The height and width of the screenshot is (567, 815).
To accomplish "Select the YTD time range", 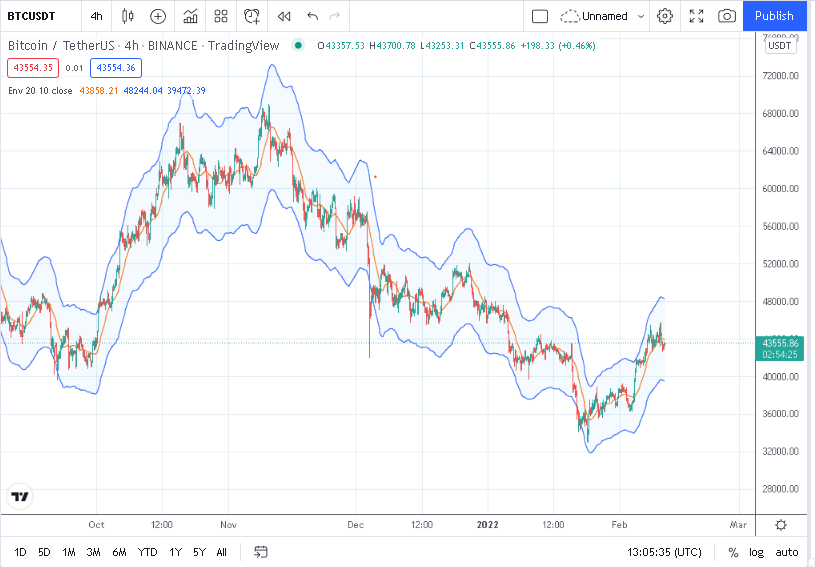I will click(148, 552).
